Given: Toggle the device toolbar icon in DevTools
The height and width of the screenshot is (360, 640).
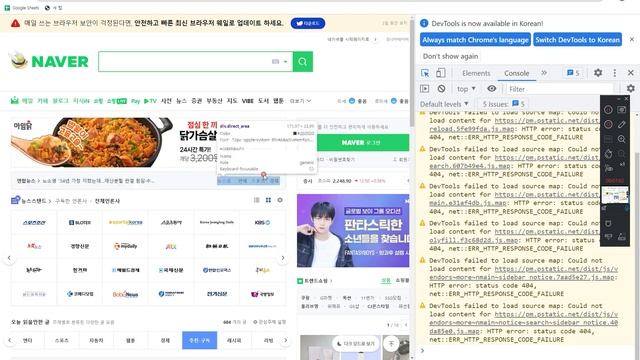Looking at the screenshot, I should pos(440,73).
